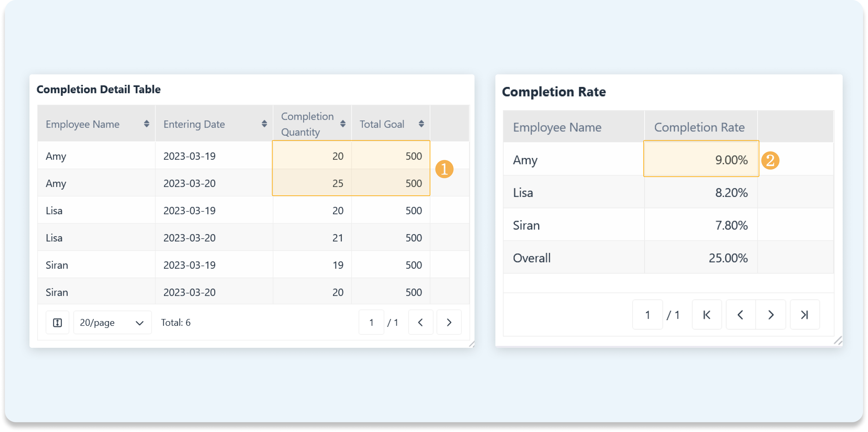
Task: Jump to last page in Completion Rate table
Action: [805, 315]
